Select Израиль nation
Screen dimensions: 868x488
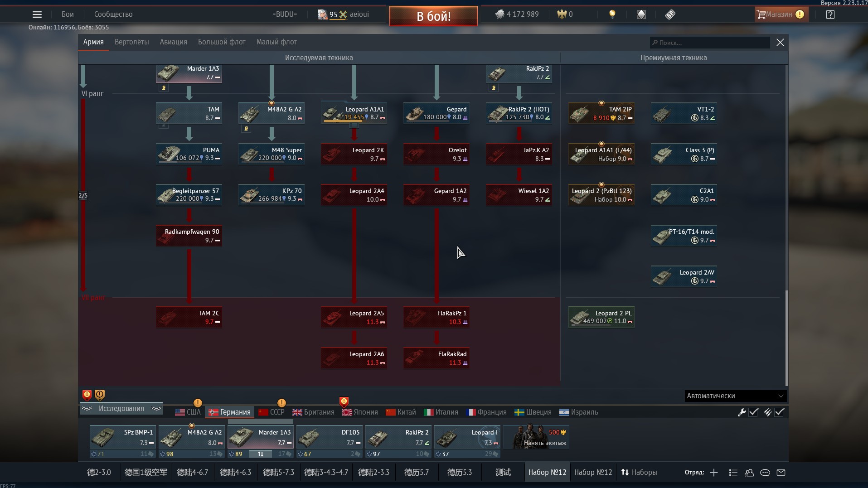(x=579, y=412)
